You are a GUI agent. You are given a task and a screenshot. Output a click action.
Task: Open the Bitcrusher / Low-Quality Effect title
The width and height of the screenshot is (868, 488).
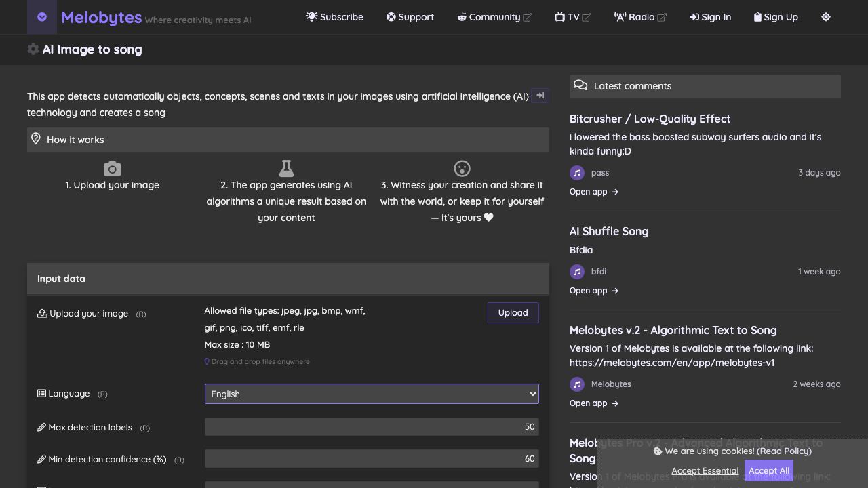coord(650,119)
